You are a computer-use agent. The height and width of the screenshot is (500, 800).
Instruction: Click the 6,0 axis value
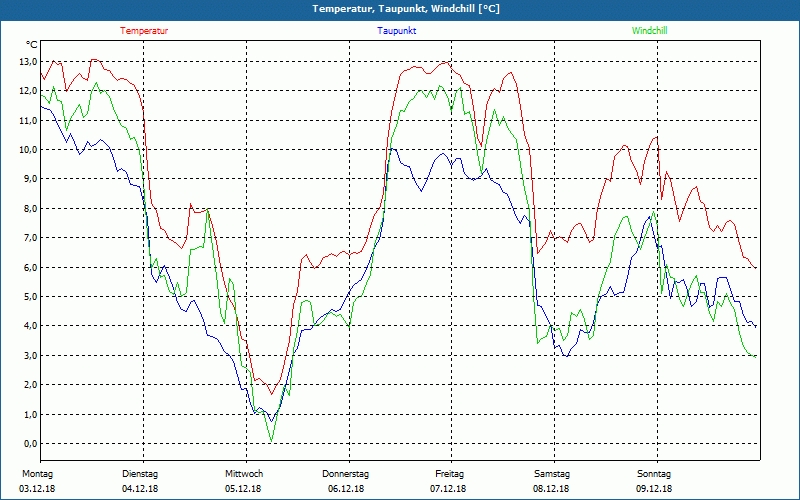pos(31,267)
